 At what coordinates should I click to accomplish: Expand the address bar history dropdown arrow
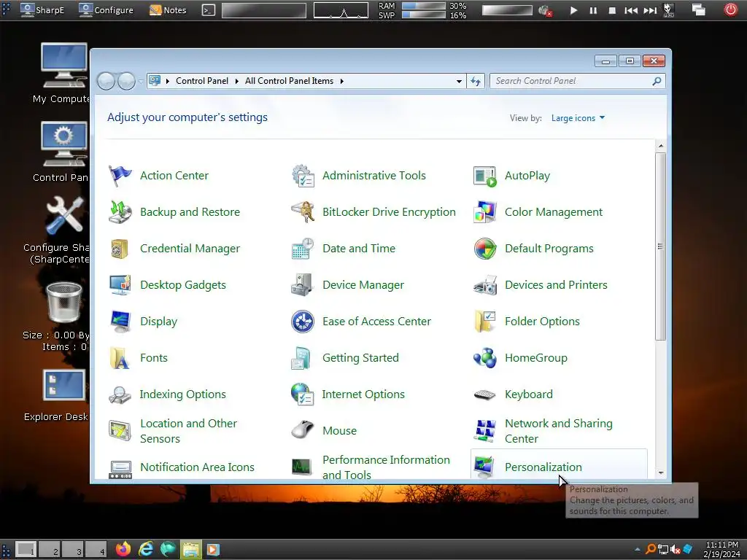pyautogui.click(x=459, y=82)
